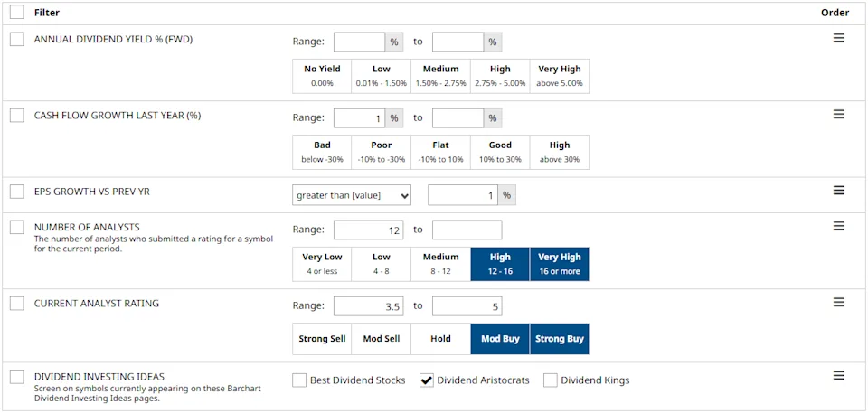Click reorder handle for Current Analyst Rating row

[838, 302]
